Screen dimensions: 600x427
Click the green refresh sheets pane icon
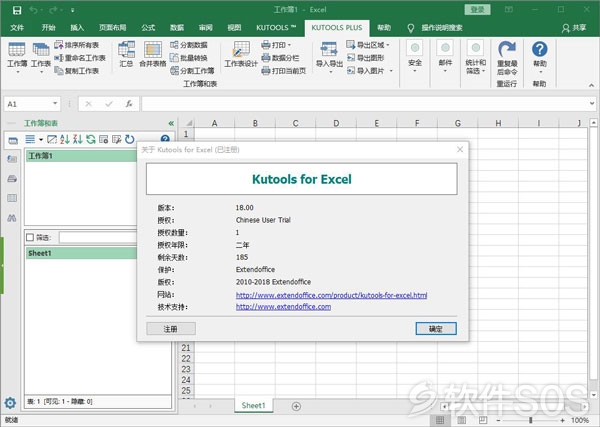pyautogui.click(x=91, y=139)
